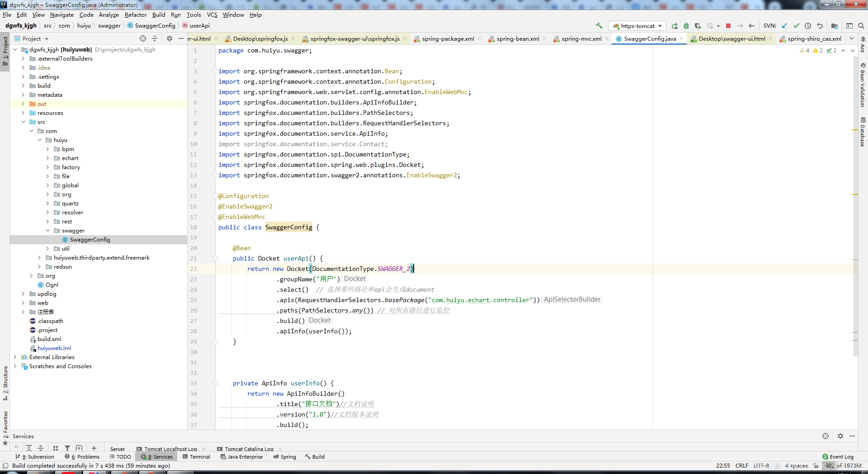The width and height of the screenshot is (868, 474).
Task: Collapse the swagger package node
Action: [x=47, y=231]
